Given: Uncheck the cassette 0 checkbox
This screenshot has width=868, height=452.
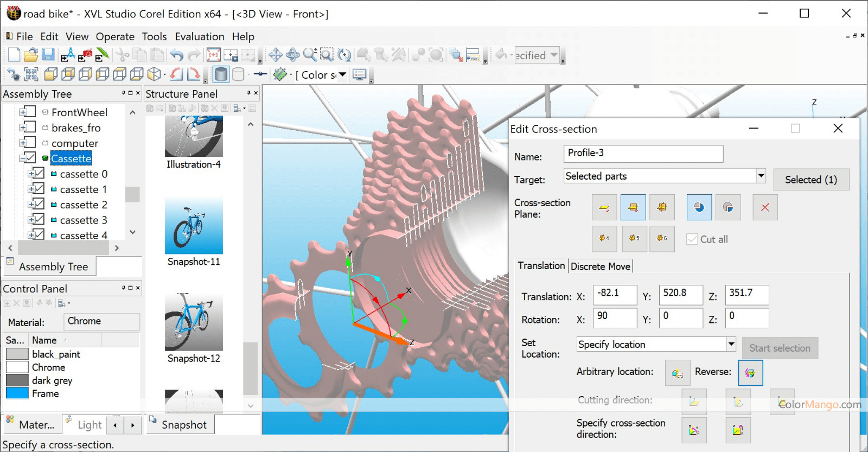Looking at the screenshot, I should pos(39,174).
